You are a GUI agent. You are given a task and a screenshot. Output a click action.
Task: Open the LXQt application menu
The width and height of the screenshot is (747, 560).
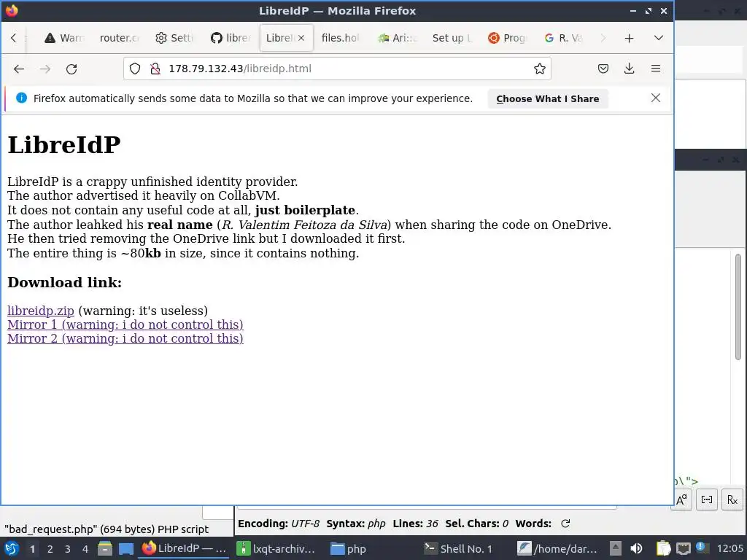[12, 548]
